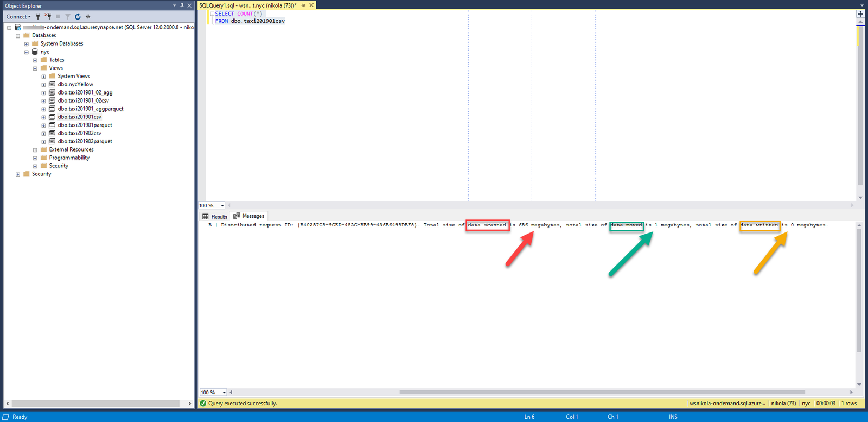Select the dbo.taxi201901csv view
This screenshot has width=868, height=422.
79,117
